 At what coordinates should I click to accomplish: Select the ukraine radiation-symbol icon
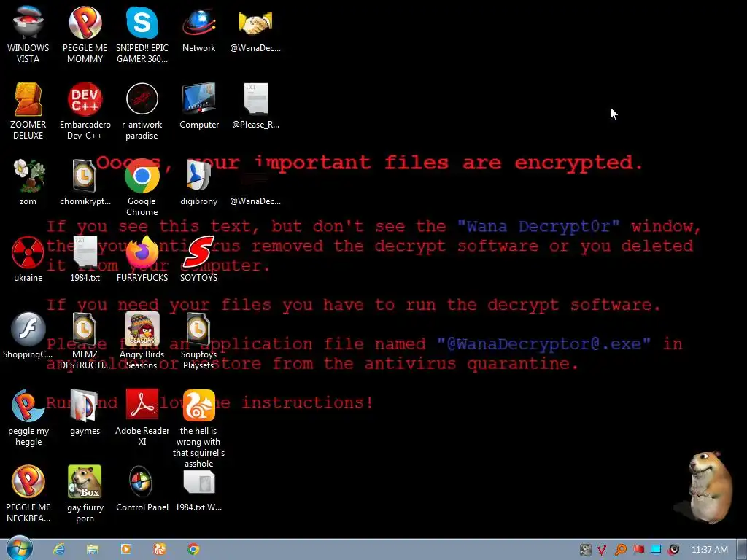pyautogui.click(x=28, y=259)
